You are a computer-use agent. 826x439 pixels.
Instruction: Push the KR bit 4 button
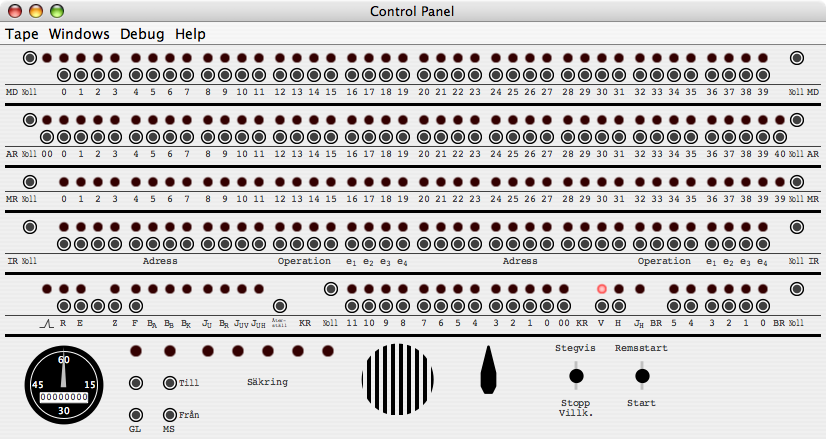[x=475, y=306]
